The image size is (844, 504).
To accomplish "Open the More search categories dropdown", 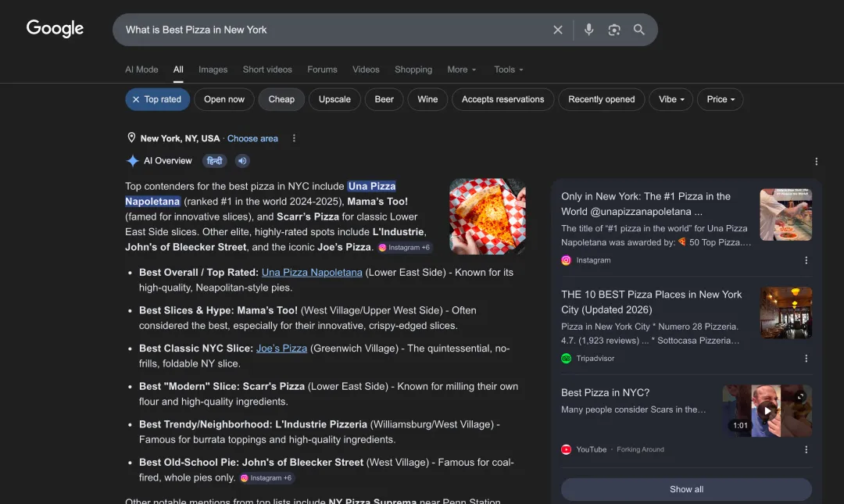I will pos(461,70).
